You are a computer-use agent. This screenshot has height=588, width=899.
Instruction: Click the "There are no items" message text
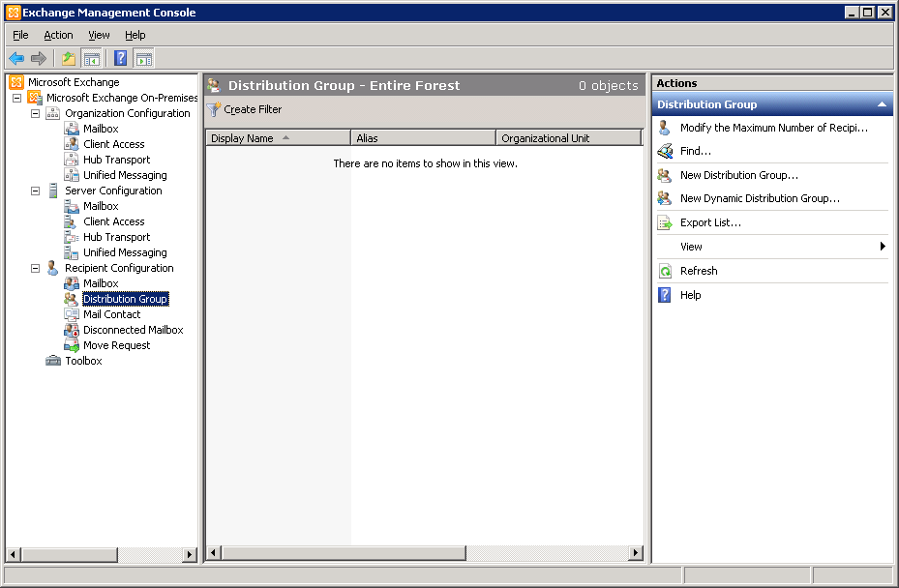coord(426,163)
